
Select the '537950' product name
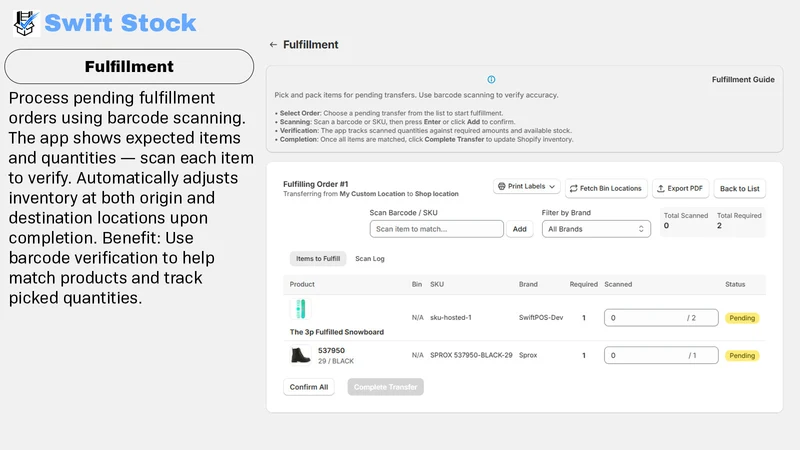[331, 351]
